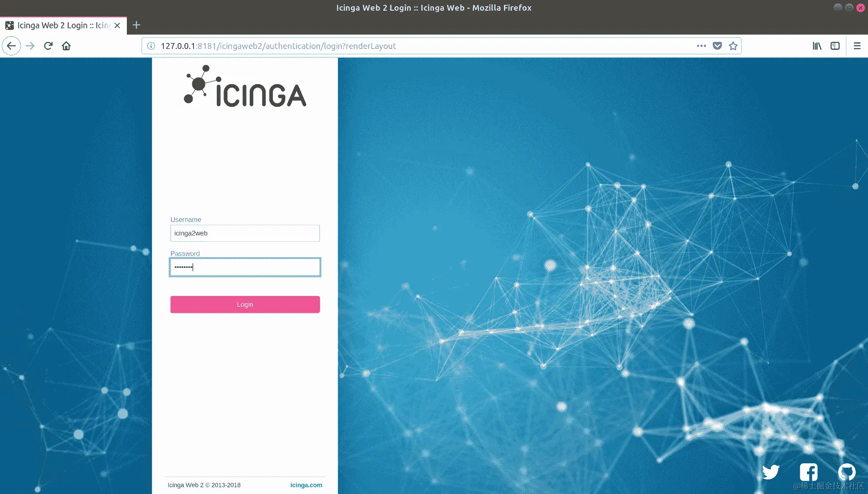Bookmark this page with the star
Screen dimensions: 868x494
click(733, 46)
